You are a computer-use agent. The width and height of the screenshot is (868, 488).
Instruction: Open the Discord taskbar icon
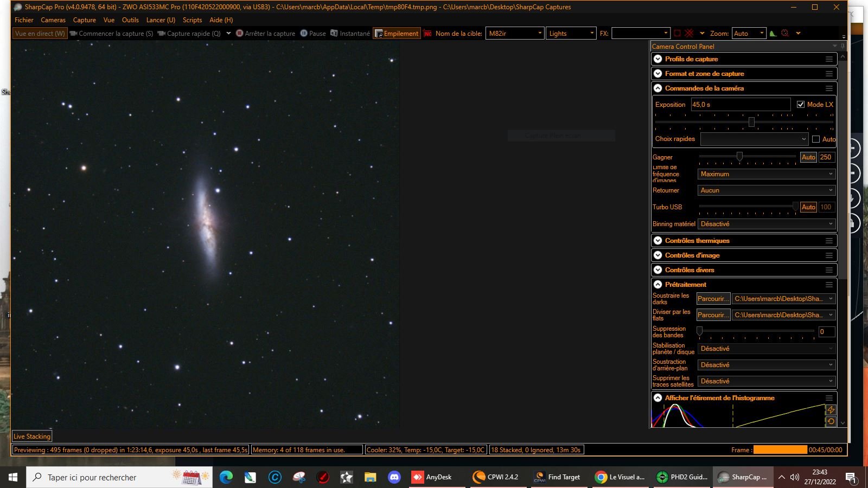pyautogui.click(x=394, y=477)
